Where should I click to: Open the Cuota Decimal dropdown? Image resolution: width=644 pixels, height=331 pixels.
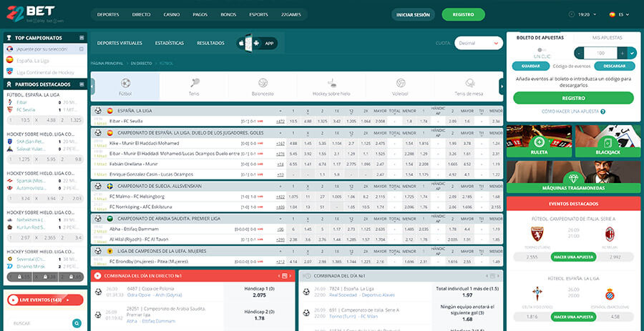click(x=479, y=43)
